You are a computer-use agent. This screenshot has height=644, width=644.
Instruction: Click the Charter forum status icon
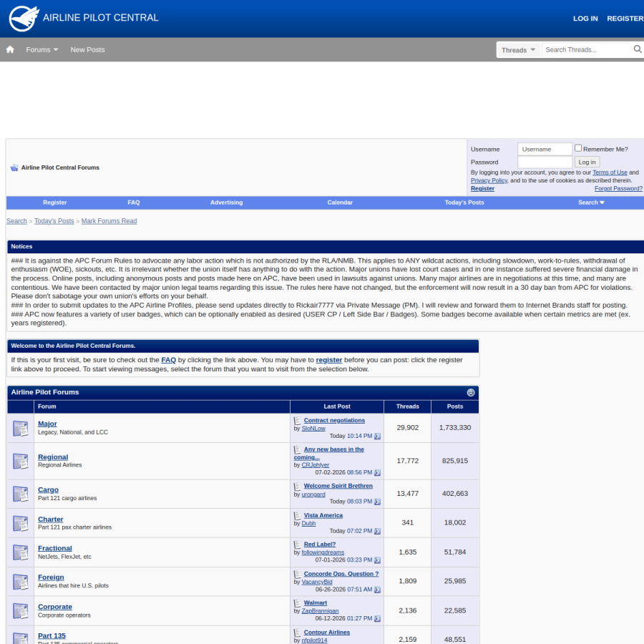pyautogui.click(x=21, y=523)
